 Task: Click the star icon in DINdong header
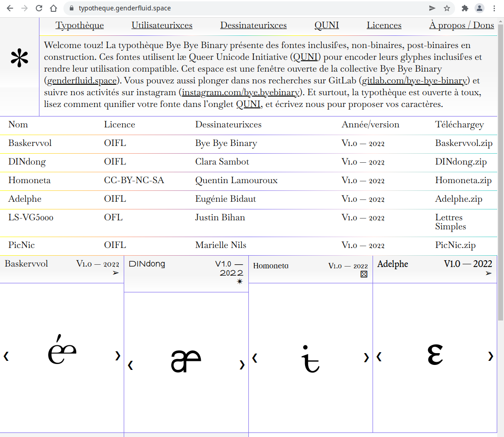(240, 282)
